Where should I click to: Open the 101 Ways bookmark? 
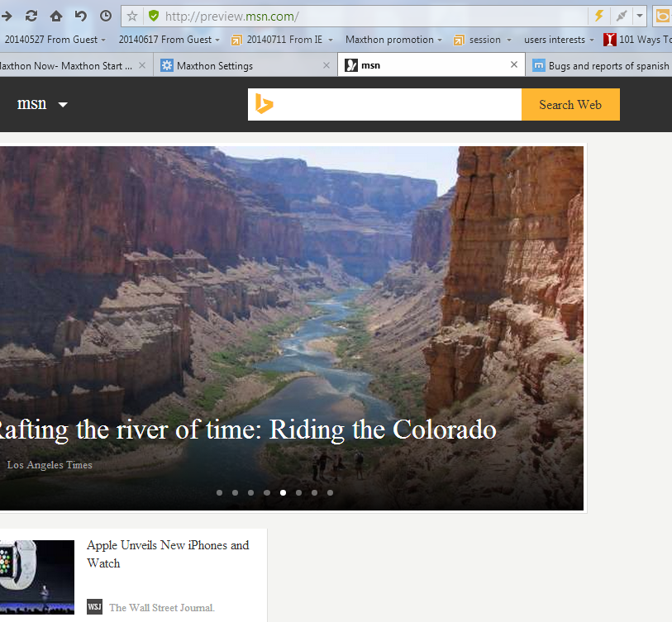(x=637, y=40)
